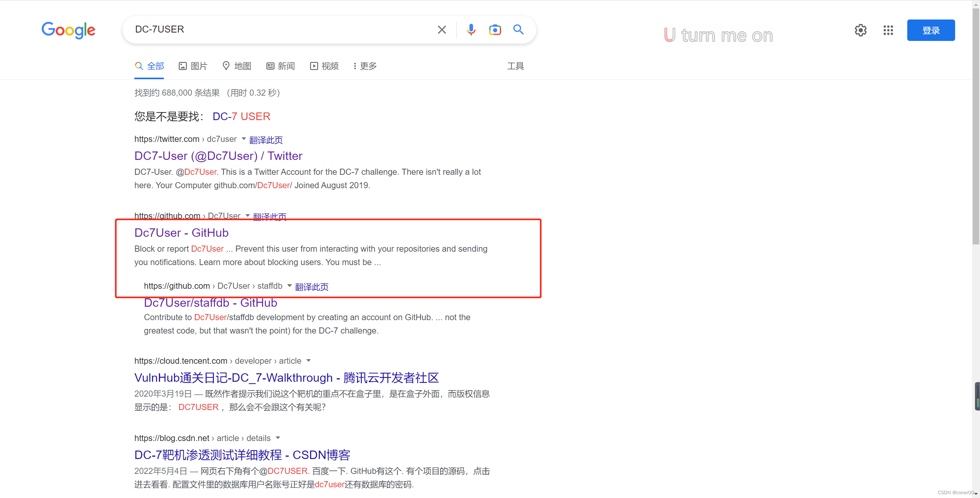Open the Google apps grid icon
The image size is (980, 498).
[888, 30]
